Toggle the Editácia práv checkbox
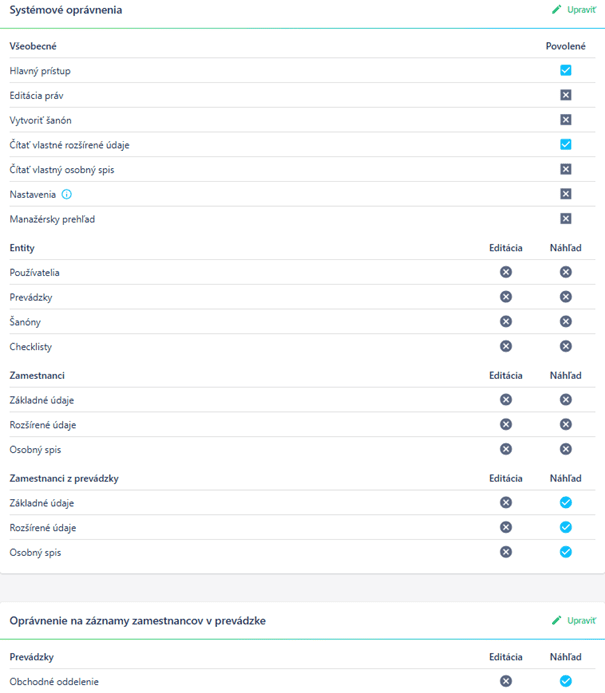Image resolution: width=605 pixels, height=693 pixels. pos(566,95)
